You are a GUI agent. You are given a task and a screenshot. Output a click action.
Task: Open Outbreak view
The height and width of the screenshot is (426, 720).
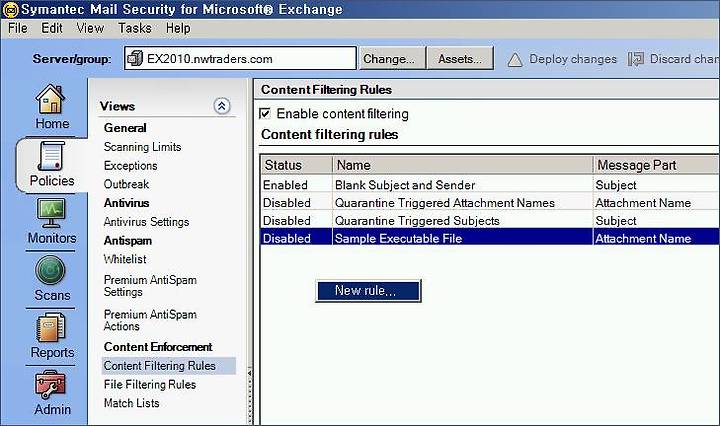(126, 184)
